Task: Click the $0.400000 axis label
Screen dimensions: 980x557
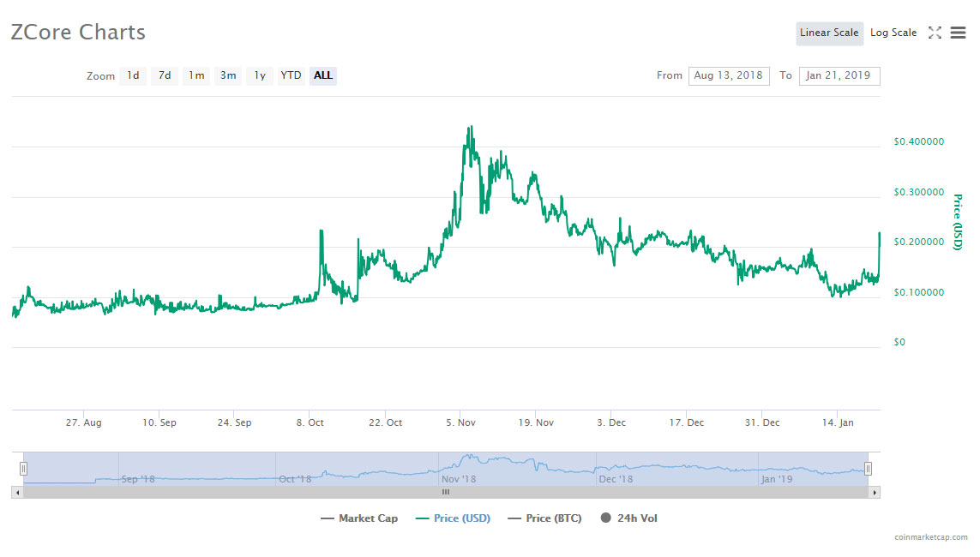Action: click(919, 141)
